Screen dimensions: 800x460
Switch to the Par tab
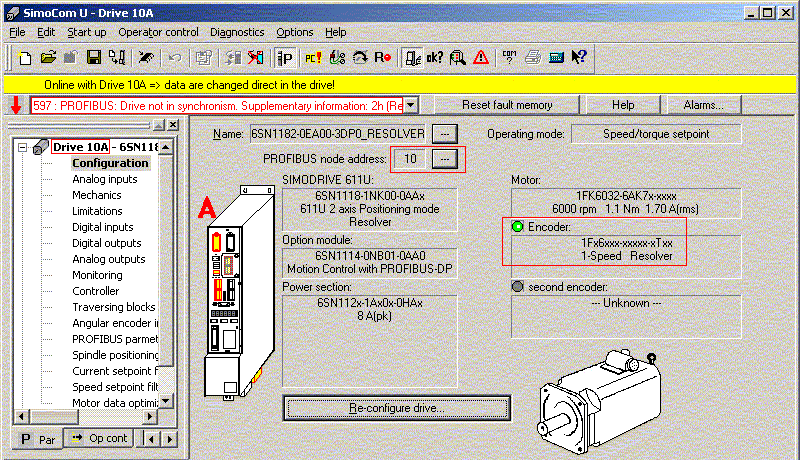tap(38, 439)
